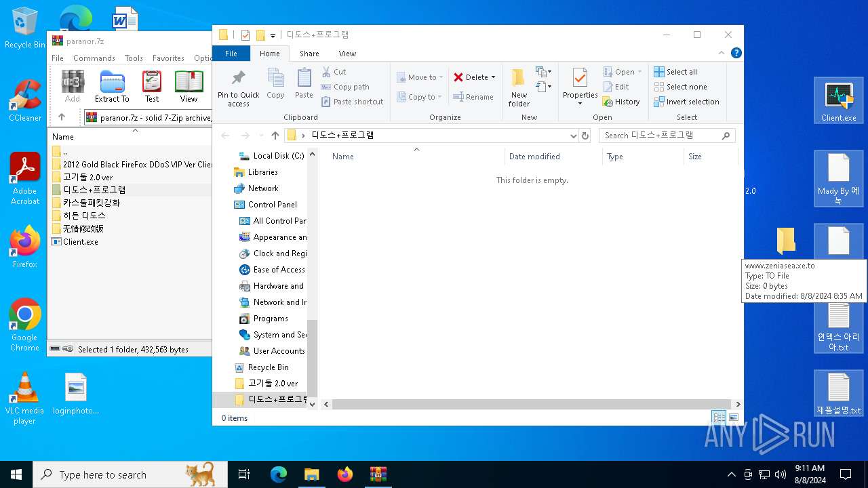Switch Explorer to details view

pyautogui.click(x=719, y=418)
